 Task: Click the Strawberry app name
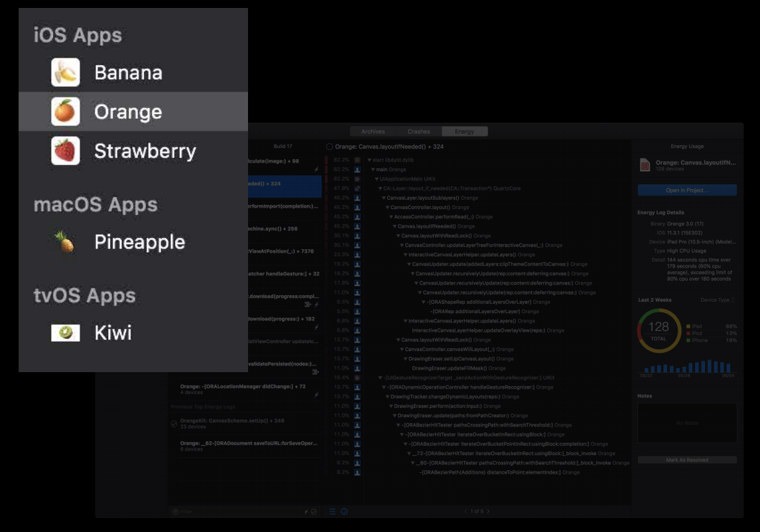[145, 151]
